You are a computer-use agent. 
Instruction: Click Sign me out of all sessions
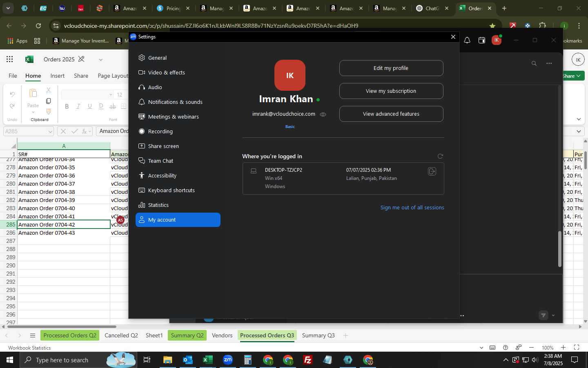[412, 208]
